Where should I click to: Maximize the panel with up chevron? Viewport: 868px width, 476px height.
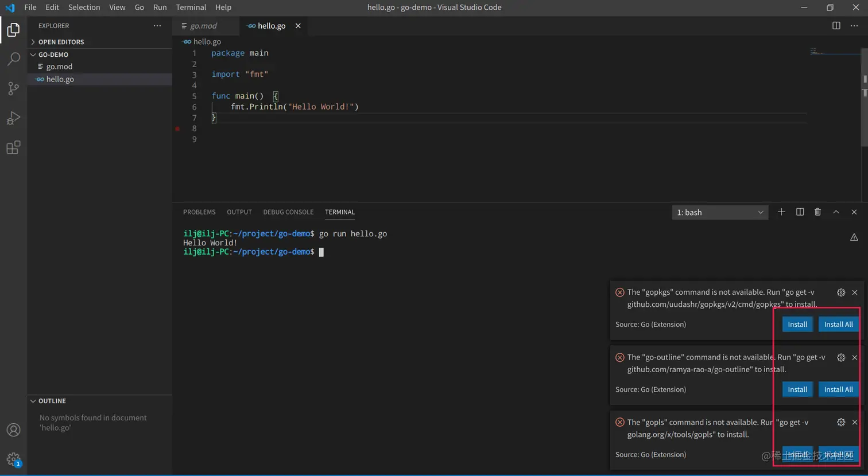point(836,212)
